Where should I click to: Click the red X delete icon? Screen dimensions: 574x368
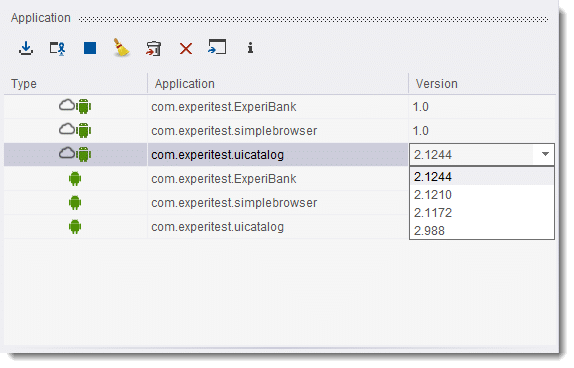186,49
